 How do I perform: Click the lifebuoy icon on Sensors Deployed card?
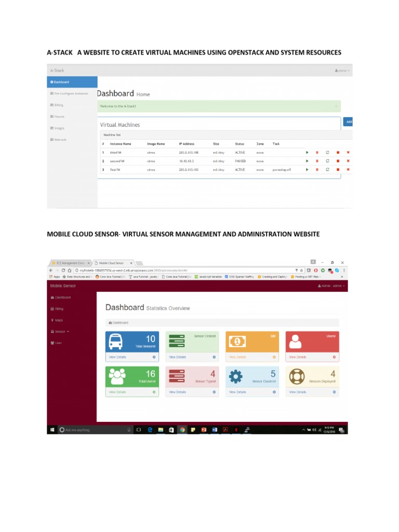point(297,377)
